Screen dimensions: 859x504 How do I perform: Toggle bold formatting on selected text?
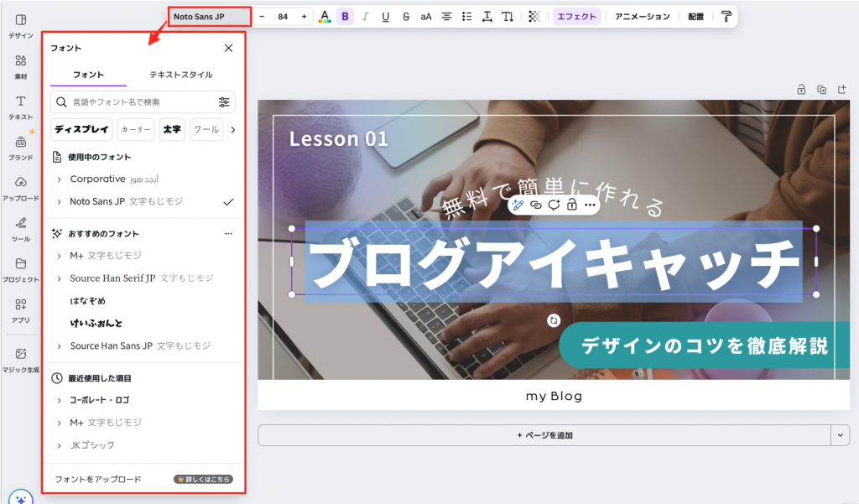345,17
